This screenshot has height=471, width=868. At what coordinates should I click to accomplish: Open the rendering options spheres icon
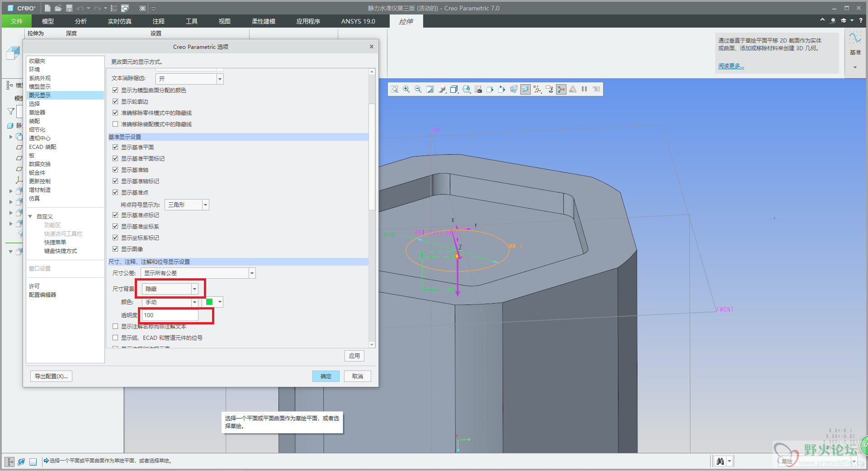coord(442,90)
